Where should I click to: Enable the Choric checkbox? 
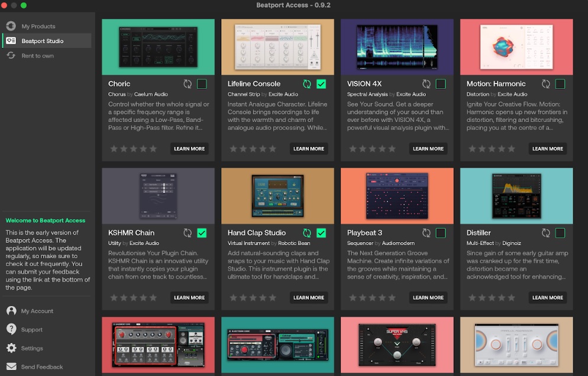pos(202,84)
